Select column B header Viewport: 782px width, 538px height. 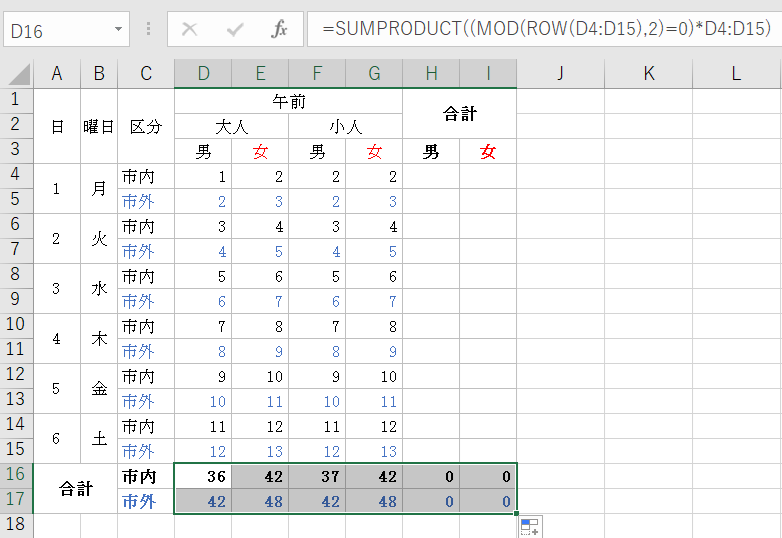[99, 74]
